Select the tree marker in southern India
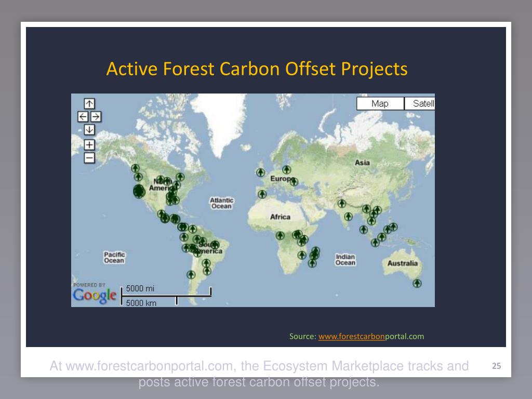 pyautogui.click(x=349, y=217)
